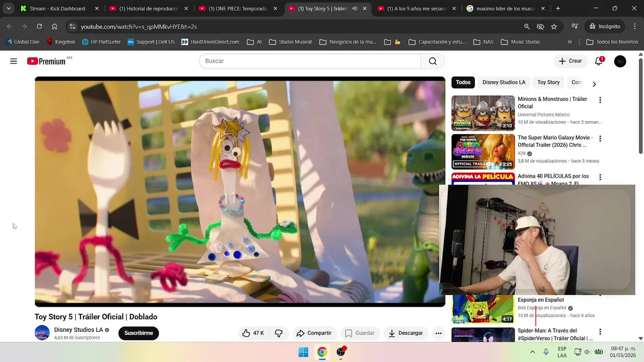Click the tracking protection eye icon

pyautogui.click(x=540, y=26)
